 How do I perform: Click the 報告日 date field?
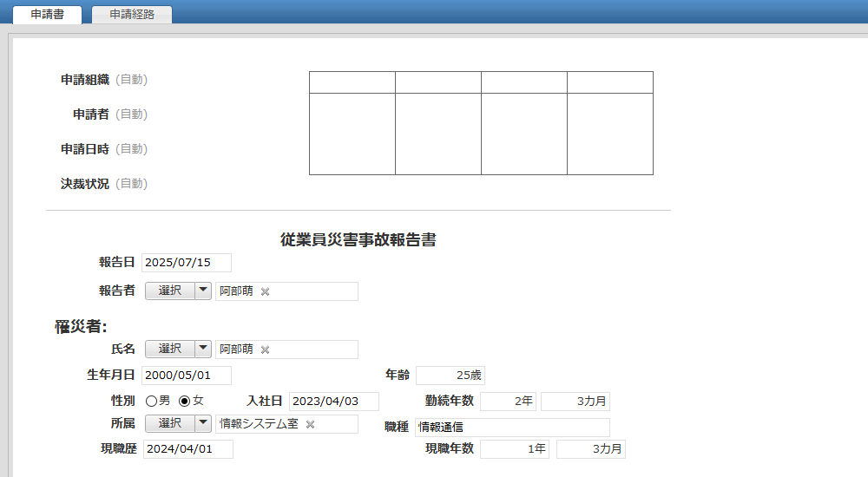(187, 263)
